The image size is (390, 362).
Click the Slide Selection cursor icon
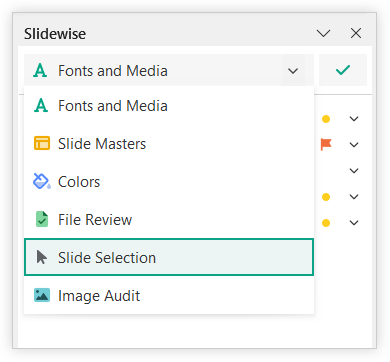coord(42,257)
